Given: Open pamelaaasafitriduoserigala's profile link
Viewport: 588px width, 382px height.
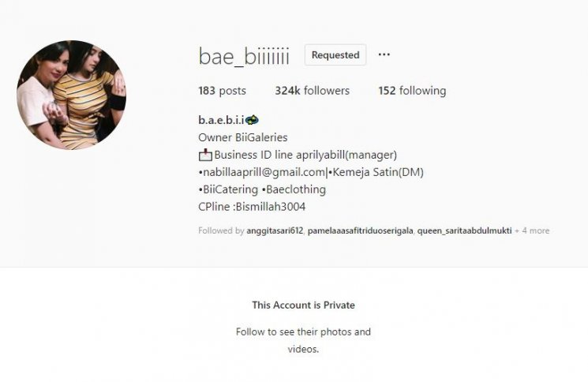Looking at the screenshot, I should tap(361, 230).
